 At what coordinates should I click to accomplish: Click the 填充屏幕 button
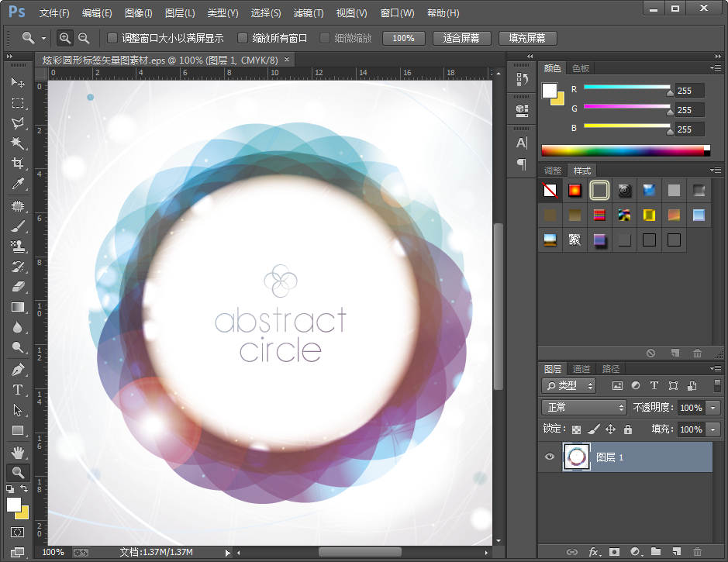tap(527, 38)
